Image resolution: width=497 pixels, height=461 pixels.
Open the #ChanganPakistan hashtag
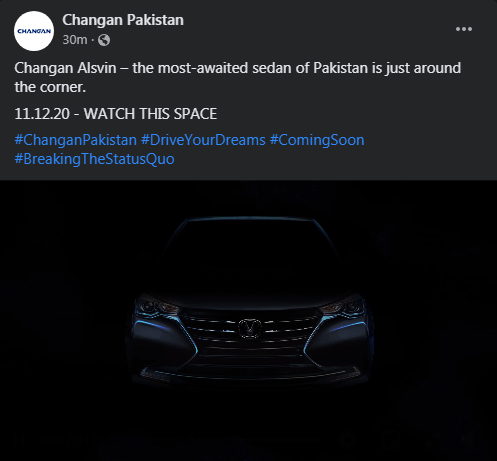(76, 140)
